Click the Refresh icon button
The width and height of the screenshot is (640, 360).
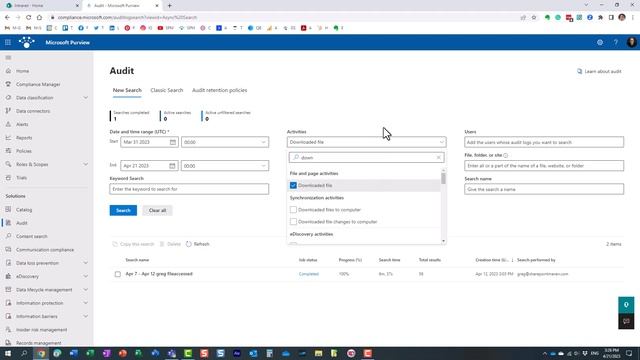click(198, 244)
